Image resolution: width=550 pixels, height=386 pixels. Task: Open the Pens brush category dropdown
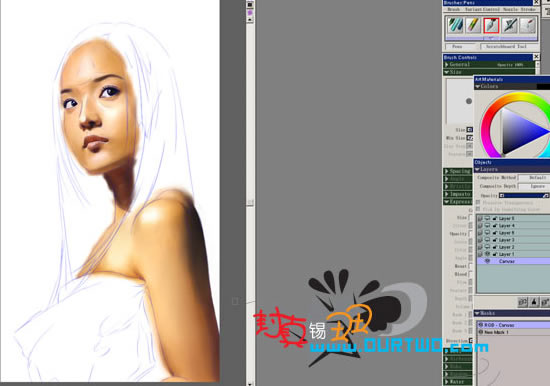(461, 46)
